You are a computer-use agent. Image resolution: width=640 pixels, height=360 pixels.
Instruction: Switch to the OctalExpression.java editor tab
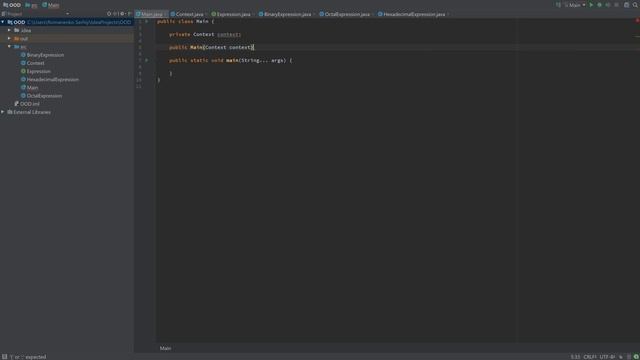(x=344, y=14)
